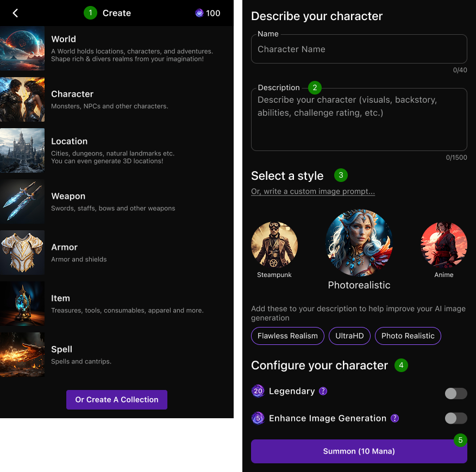Open the mana balance icon showing 100
The height and width of the screenshot is (472, 476).
[199, 13]
